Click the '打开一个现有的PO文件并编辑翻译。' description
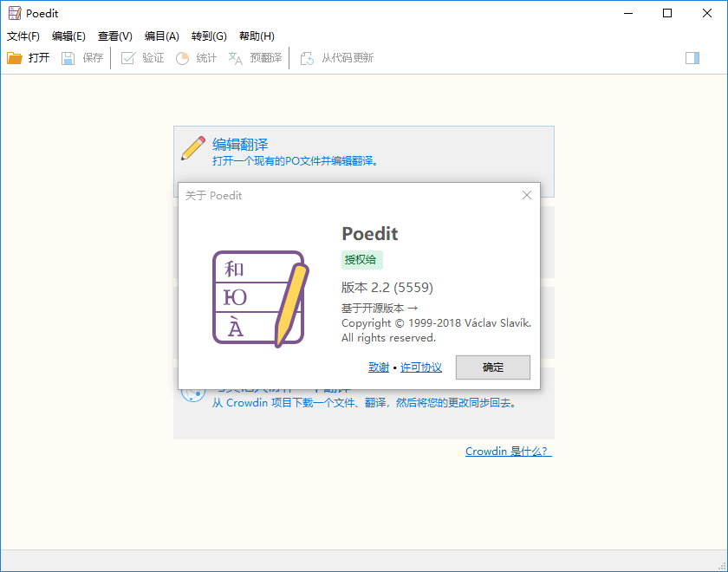This screenshot has width=728, height=572. tap(297, 161)
